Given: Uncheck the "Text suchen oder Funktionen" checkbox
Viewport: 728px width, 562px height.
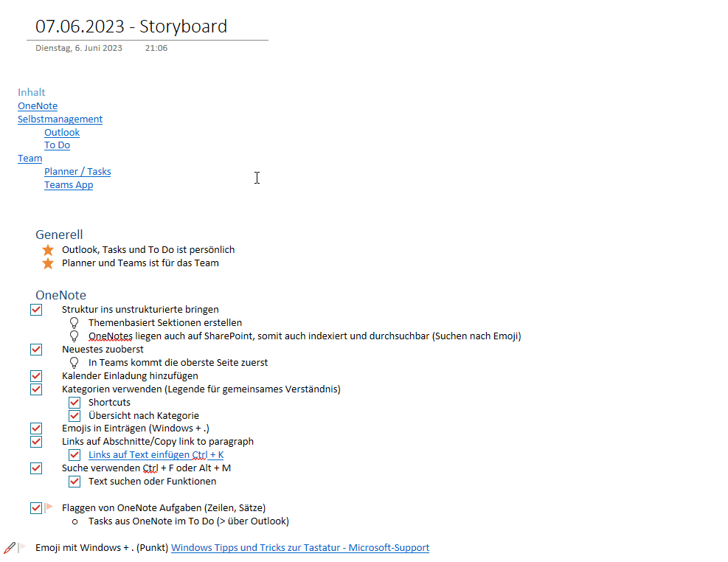Looking at the screenshot, I should point(74,482).
